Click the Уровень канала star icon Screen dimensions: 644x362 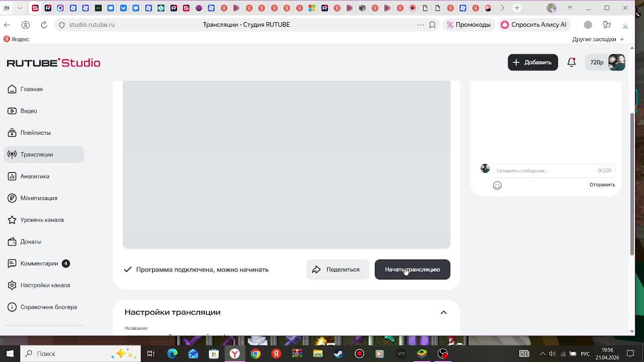click(x=12, y=220)
